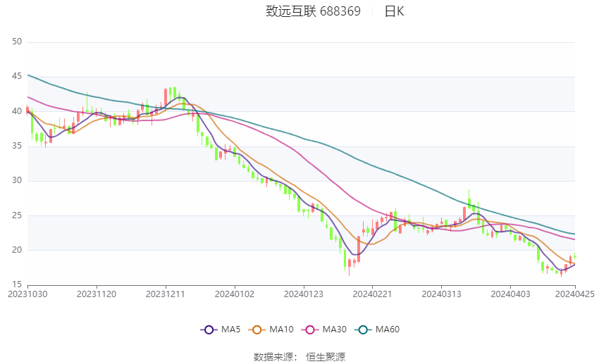Click x-axis date label 20231211
599x364 pixels.
coord(166,294)
